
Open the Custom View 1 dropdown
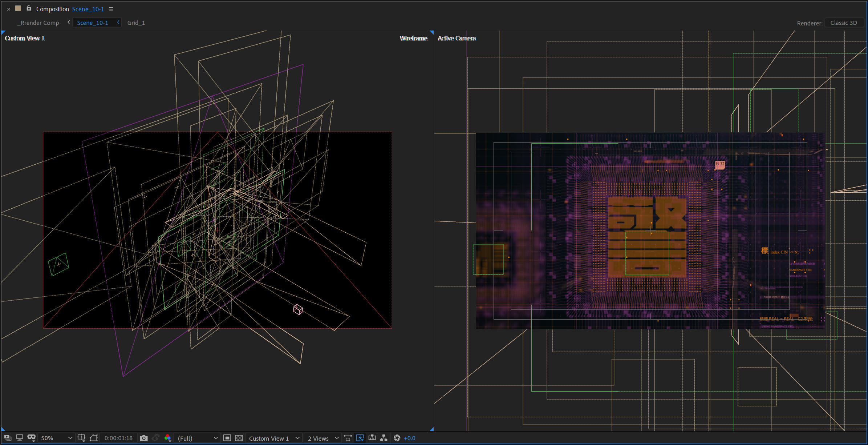coord(274,438)
